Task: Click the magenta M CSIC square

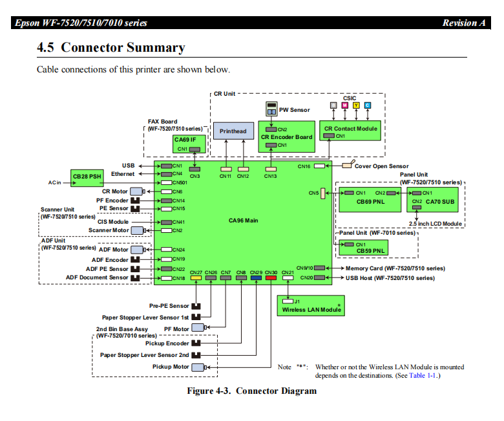Action: click(344, 105)
